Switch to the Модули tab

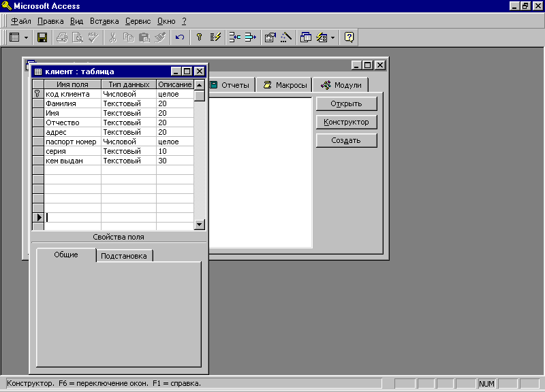[x=341, y=85]
